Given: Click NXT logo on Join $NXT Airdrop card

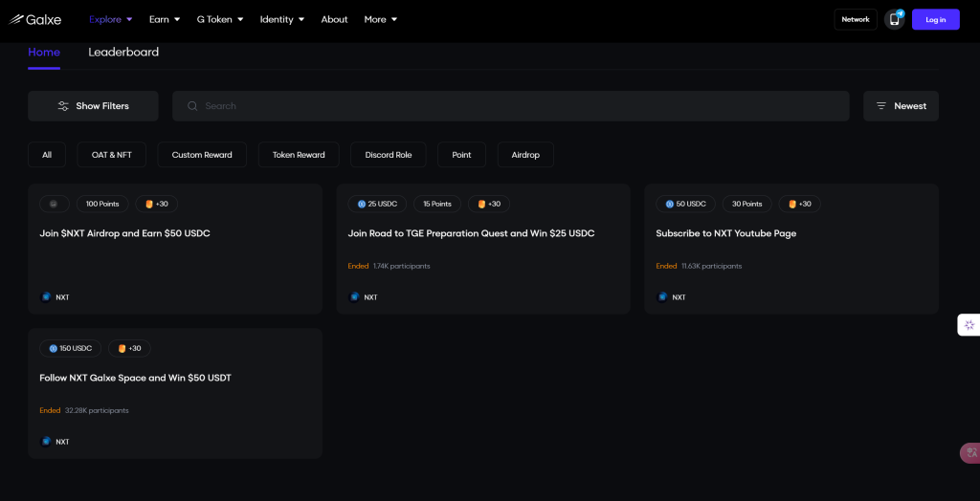Looking at the screenshot, I should 46,297.
